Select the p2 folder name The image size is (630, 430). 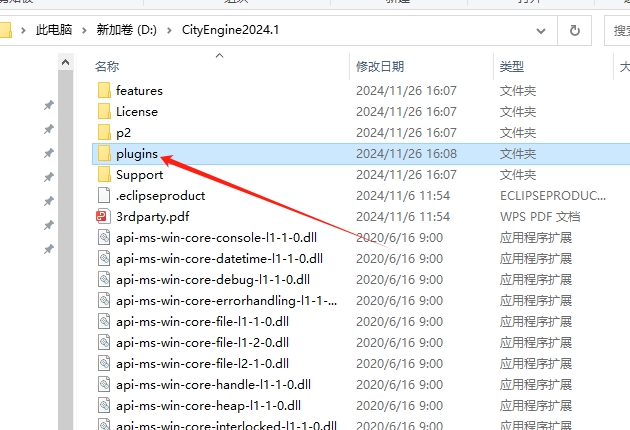123,133
